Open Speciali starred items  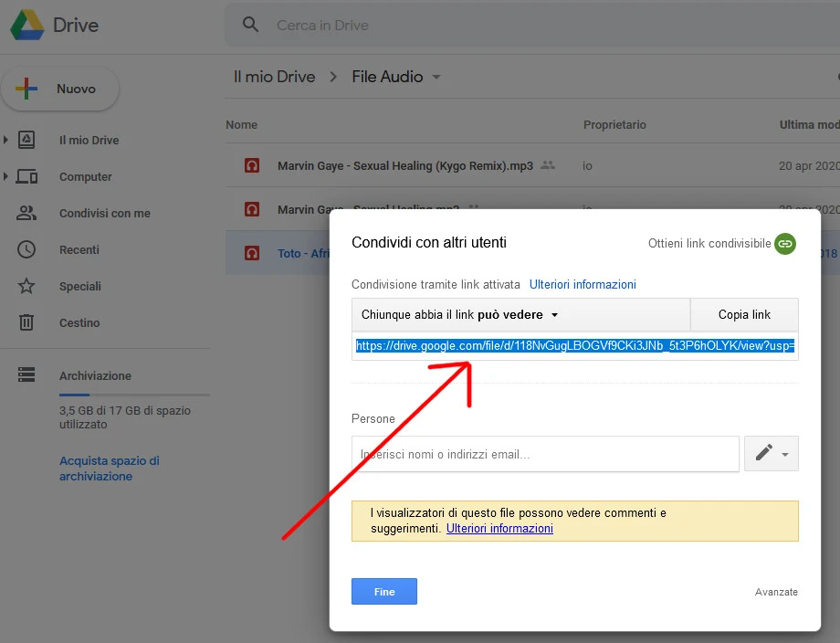point(79,286)
